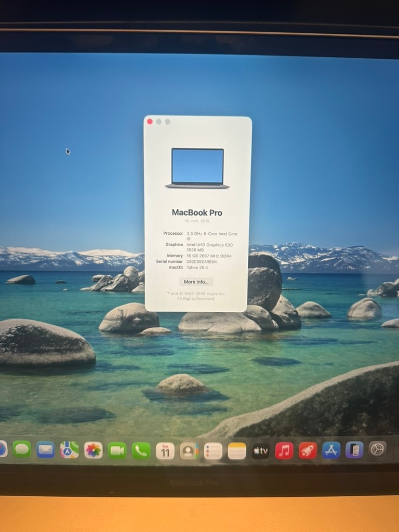Click the Processor label
399x532 pixels.
pos(173,233)
